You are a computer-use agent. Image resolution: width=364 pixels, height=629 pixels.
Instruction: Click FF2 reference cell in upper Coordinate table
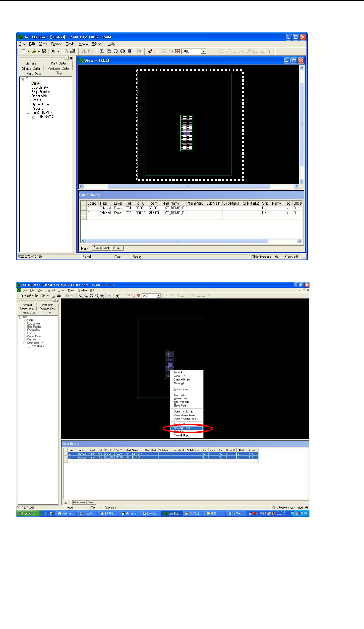[129, 212]
